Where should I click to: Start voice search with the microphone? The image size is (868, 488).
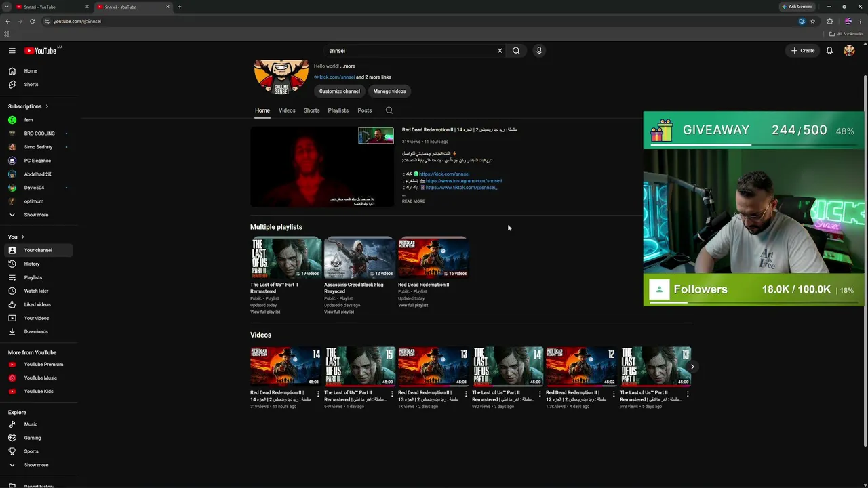click(539, 51)
